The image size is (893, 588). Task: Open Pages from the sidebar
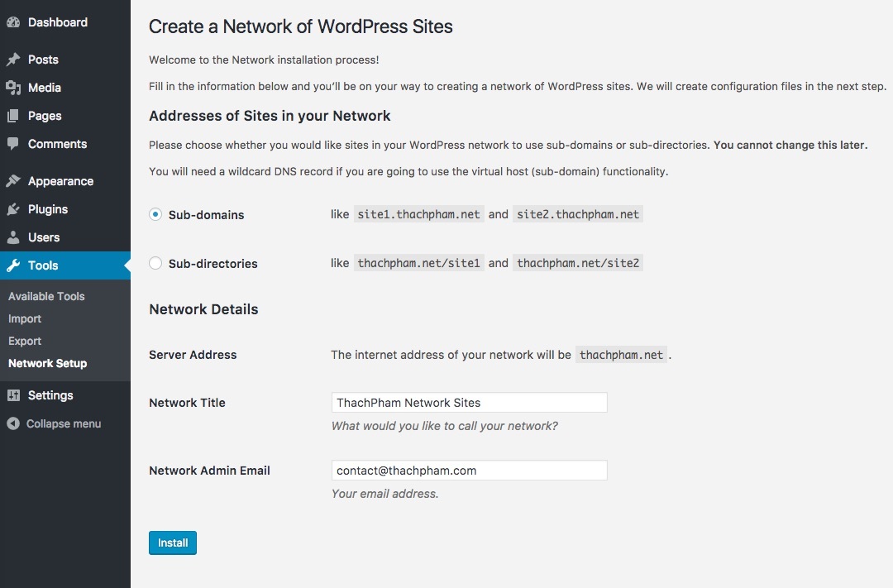(x=65, y=117)
